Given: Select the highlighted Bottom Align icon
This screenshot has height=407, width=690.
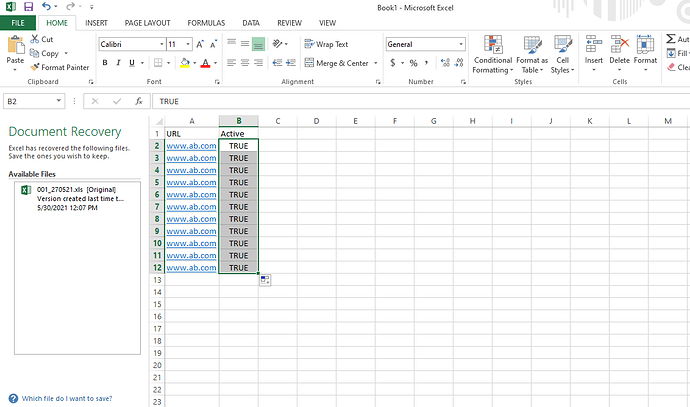Looking at the screenshot, I should coord(259,43).
